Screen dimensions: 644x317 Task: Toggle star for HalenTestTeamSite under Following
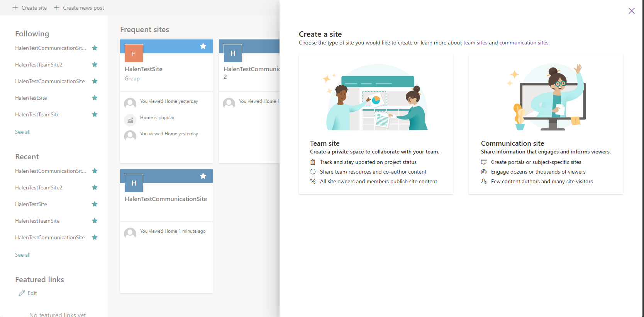click(x=95, y=114)
